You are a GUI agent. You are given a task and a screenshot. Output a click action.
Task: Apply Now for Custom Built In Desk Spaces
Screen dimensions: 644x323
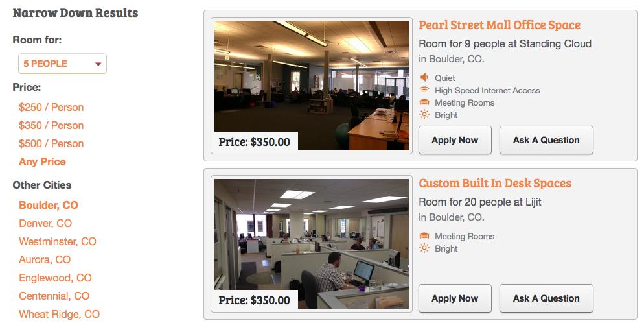(x=455, y=298)
